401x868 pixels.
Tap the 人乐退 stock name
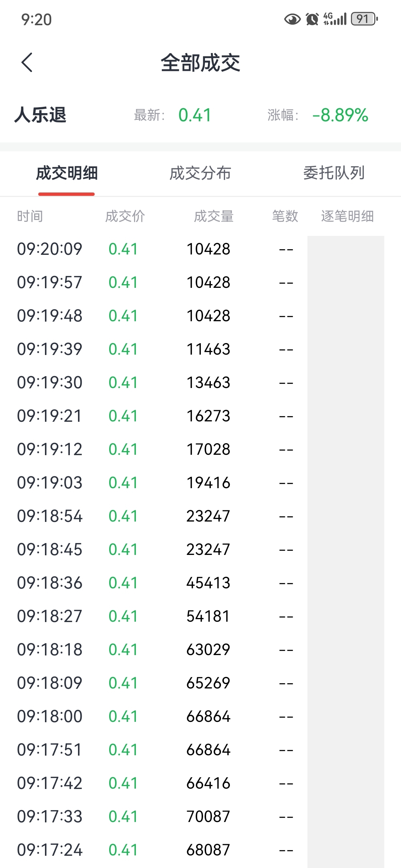(40, 115)
